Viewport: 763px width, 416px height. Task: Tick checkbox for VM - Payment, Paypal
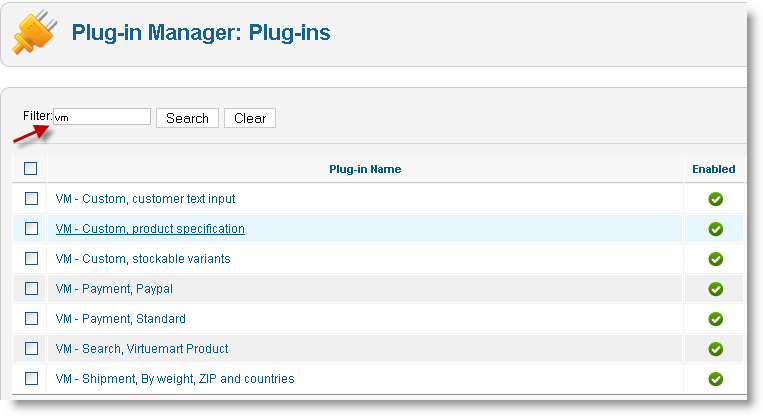click(31, 289)
